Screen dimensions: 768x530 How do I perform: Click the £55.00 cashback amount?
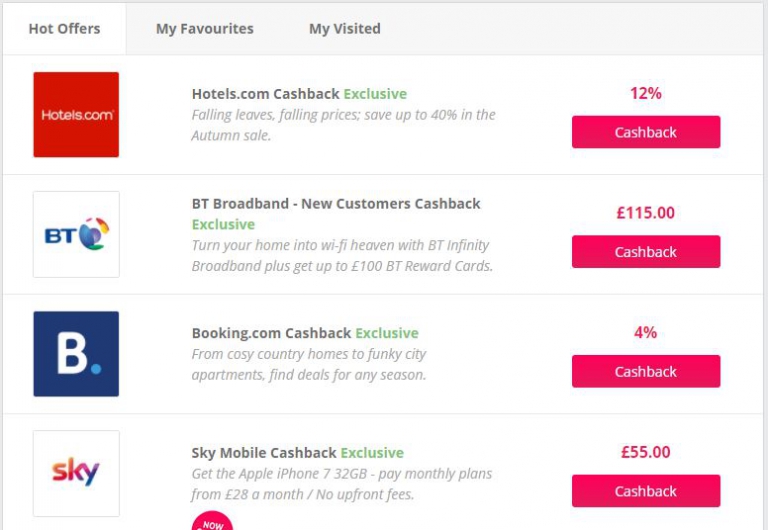click(646, 452)
